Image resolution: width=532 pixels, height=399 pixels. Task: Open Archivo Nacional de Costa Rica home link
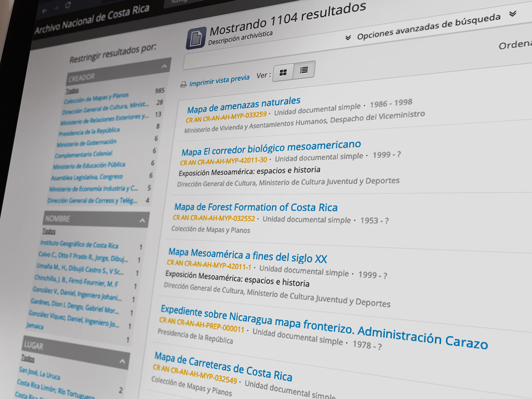92,20
